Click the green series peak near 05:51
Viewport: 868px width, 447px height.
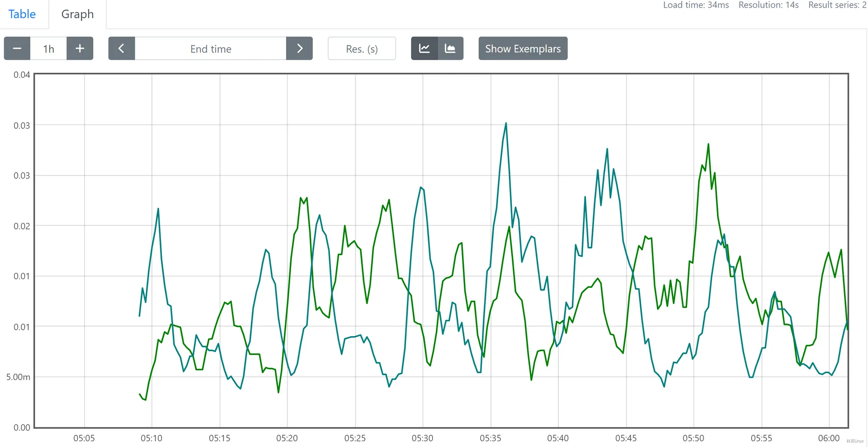pos(708,144)
